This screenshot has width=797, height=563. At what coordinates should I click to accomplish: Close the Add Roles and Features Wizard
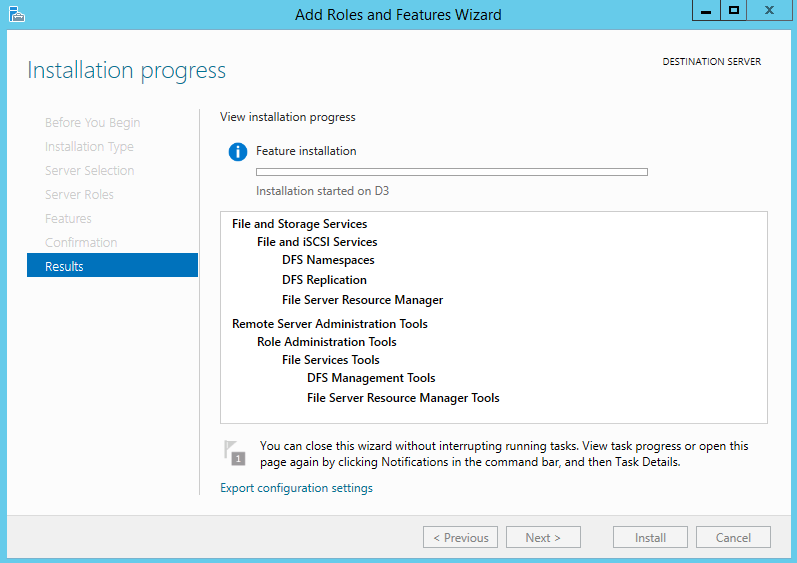[x=770, y=11]
